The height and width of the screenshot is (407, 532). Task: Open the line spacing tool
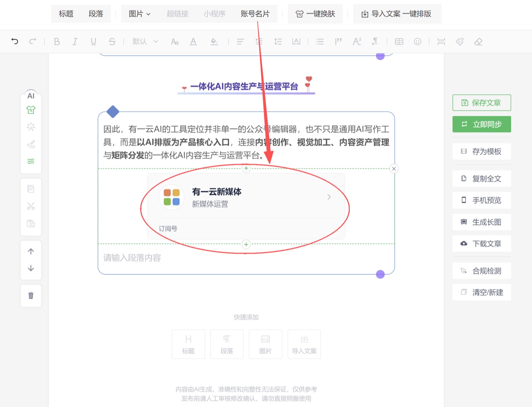tap(278, 41)
